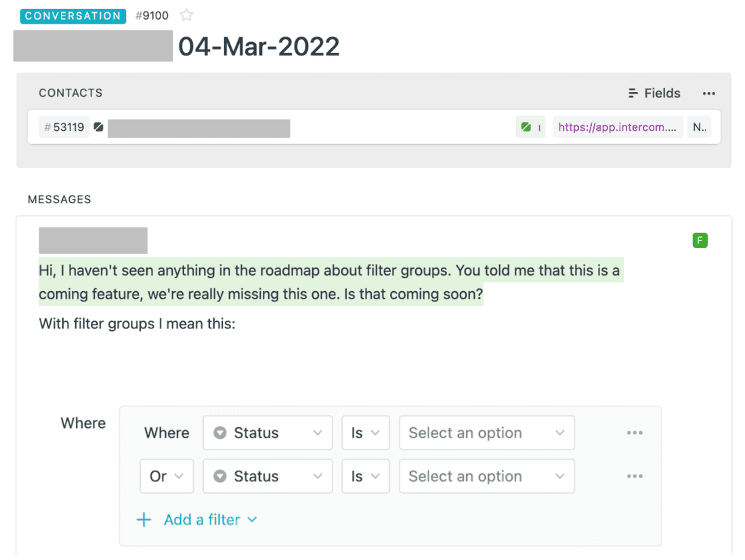Open contact #53119

click(x=64, y=127)
